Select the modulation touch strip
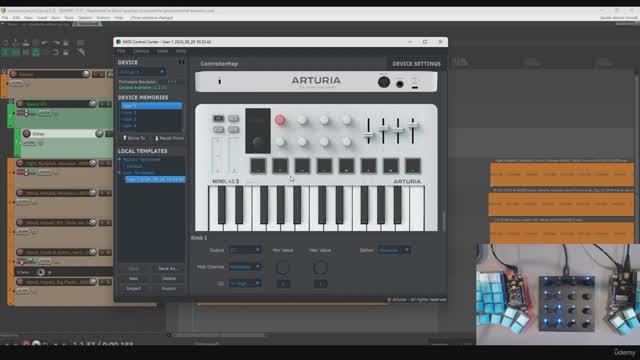The height and width of the screenshot is (360, 640). [x=233, y=155]
